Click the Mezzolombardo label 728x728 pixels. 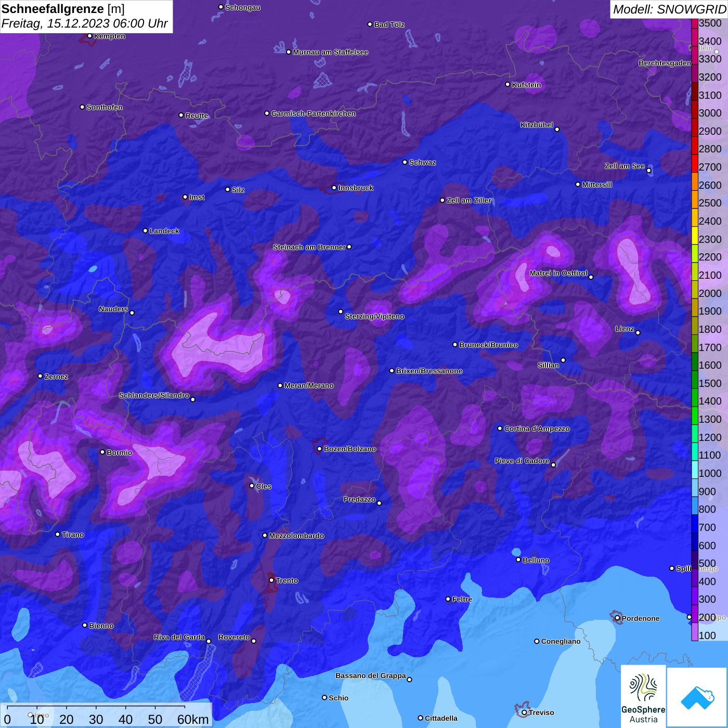tap(296, 536)
